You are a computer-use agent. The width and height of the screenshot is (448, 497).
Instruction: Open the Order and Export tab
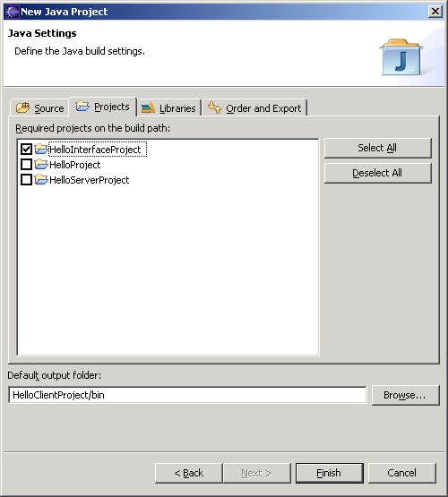pyautogui.click(x=254, y=108)
